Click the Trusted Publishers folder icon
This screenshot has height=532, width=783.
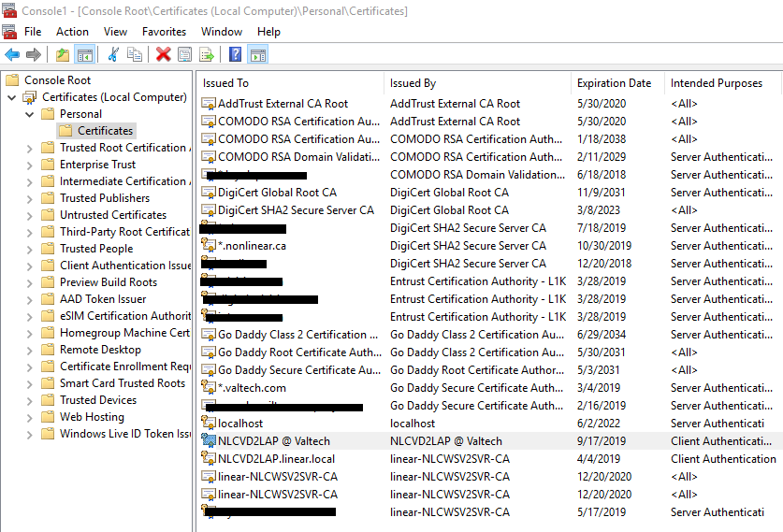48,198
